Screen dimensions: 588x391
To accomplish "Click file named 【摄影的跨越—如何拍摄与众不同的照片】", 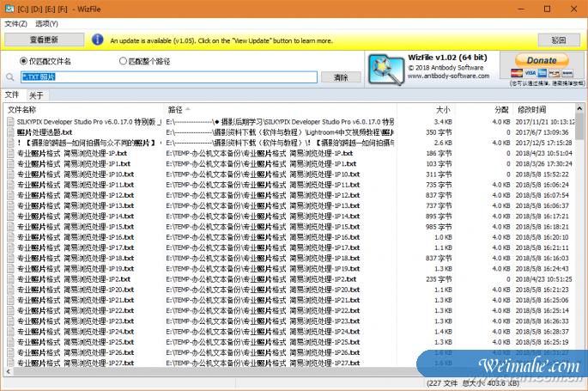I will click(89, 143).
